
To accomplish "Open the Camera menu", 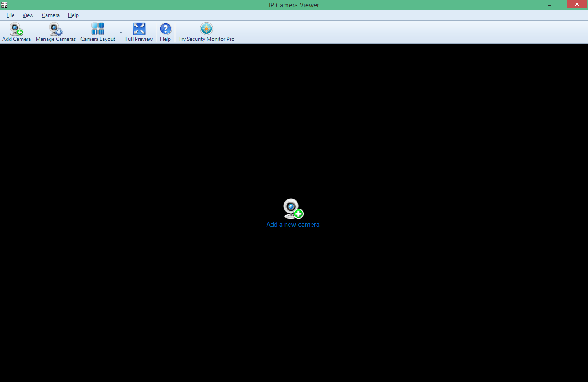I will tap(50, 15).
